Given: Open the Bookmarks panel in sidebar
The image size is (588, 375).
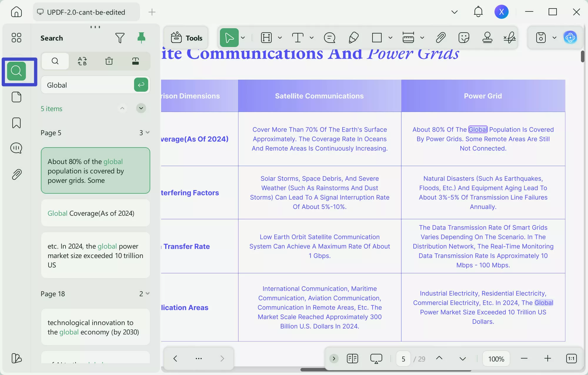Looking at the screenshot, I should (x=16, y=123).
